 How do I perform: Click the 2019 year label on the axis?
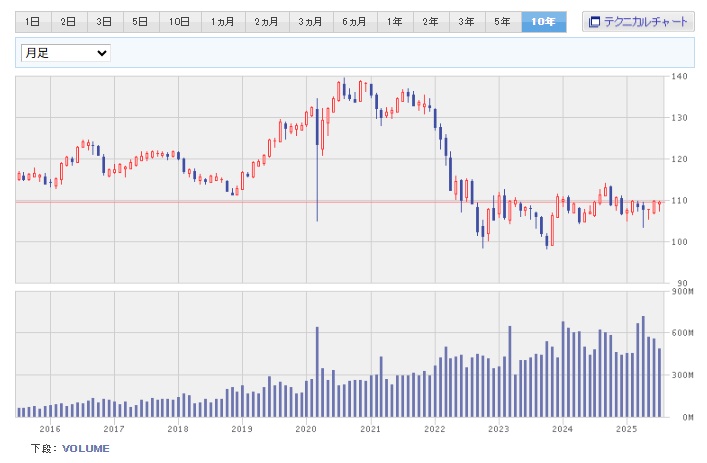(242, 429)
